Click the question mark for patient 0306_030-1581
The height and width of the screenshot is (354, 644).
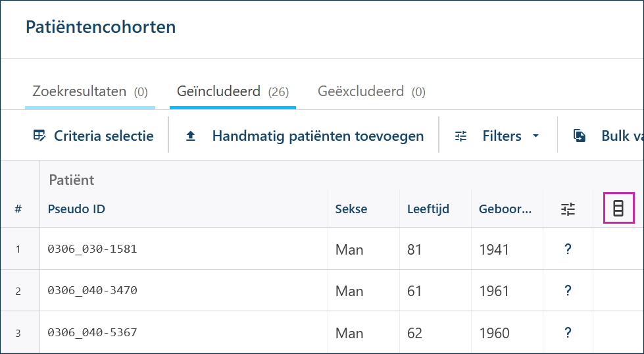click(568, 249)
